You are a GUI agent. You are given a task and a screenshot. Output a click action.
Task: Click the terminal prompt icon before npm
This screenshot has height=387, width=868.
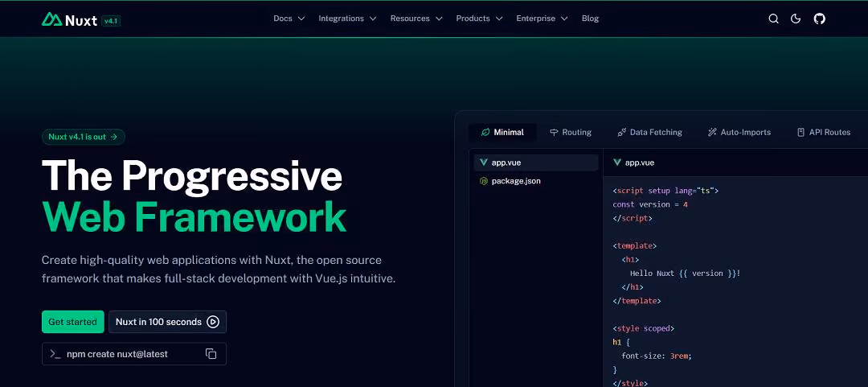55,354
